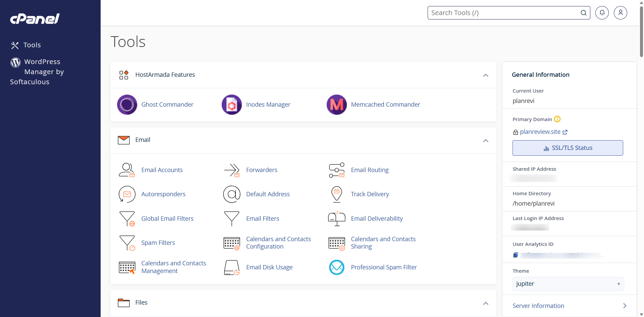Open the Theme jupiter dropdown
644x317 pixels.
coord(568,284)
